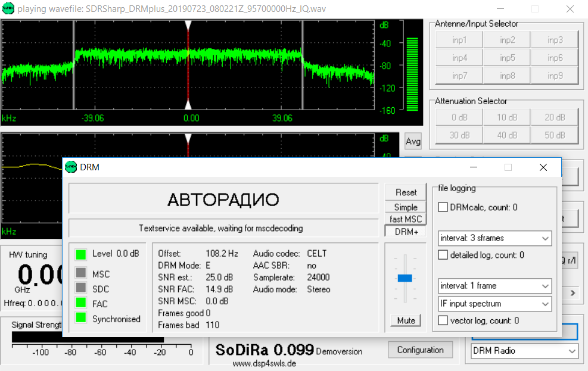Enable DRMcalc file logging checkbox

pos(443,207)
